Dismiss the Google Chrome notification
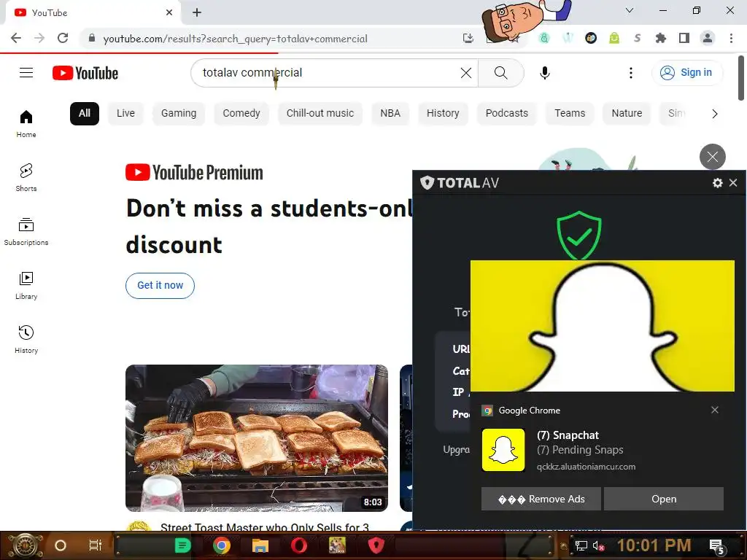The height and width of the screenshot is (560, 747). coord(715,410)
